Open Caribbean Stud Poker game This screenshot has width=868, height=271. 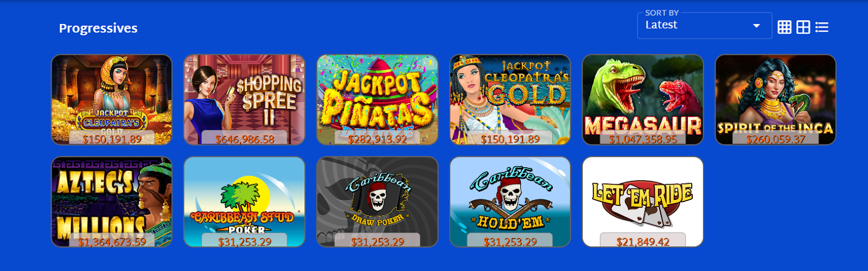pos(245,202)
